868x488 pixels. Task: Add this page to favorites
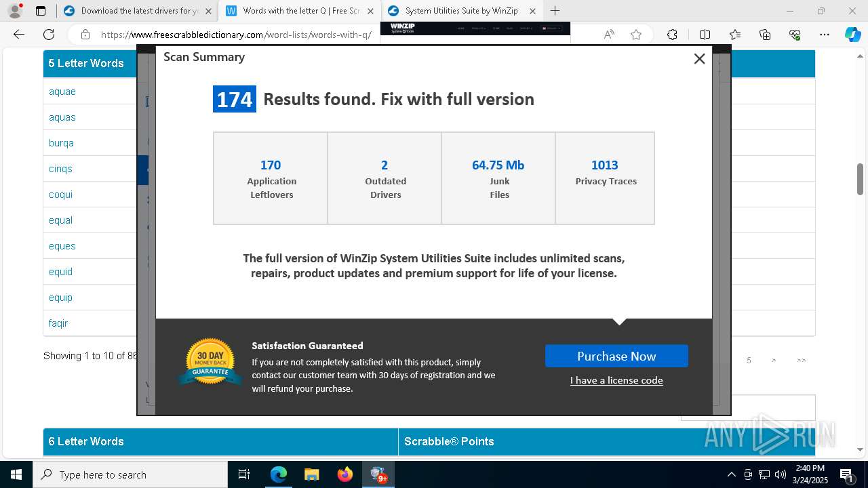(x=636, y=35)
